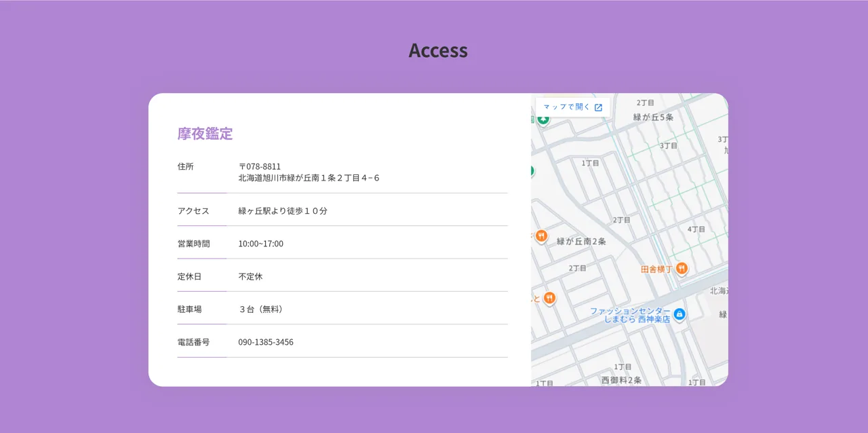
Task: Click the 電話番号 row label
Action: click(194, 342)
